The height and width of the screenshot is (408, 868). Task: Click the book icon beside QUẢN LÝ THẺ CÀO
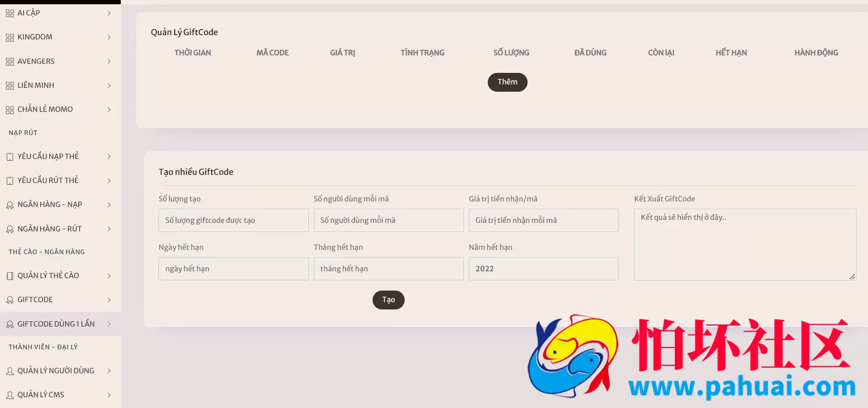10,276
